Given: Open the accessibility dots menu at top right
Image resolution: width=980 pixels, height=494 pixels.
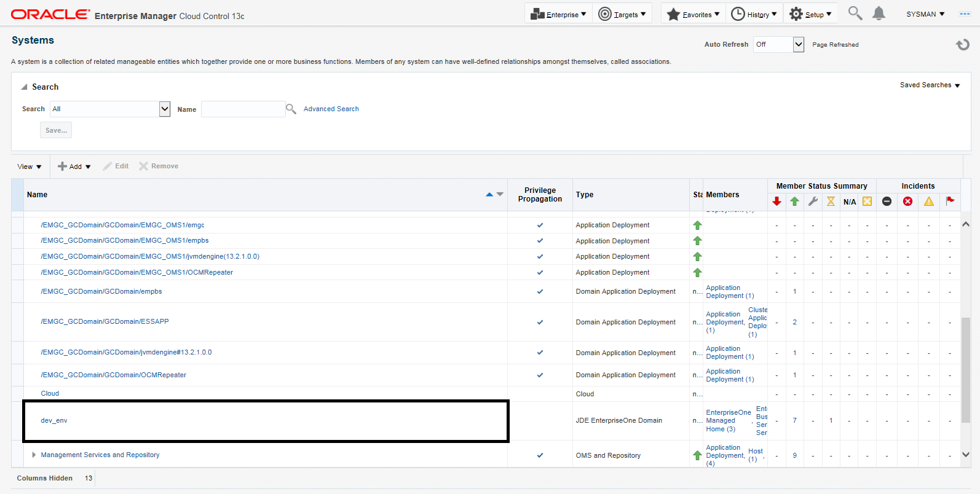Looking at the screenshot, I should (965, 14).
